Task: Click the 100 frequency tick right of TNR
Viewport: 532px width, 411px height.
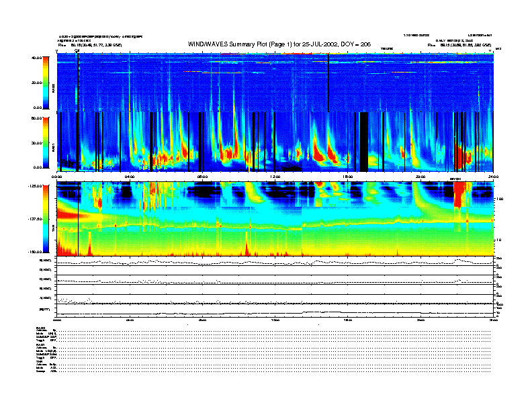Action: (x=500, y=199)
